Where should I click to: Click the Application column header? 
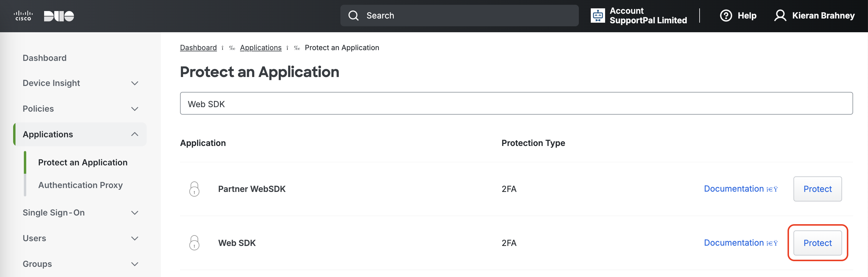(203, 143)
